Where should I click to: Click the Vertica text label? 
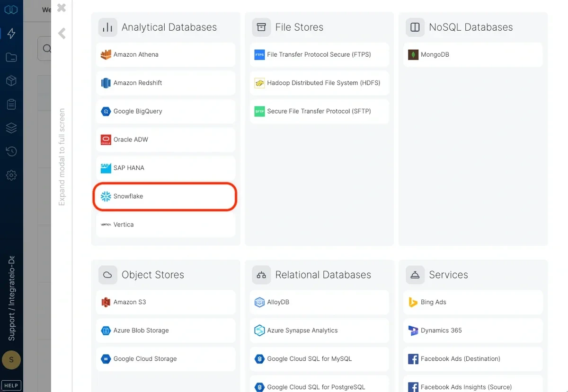[x=124, y=225]
